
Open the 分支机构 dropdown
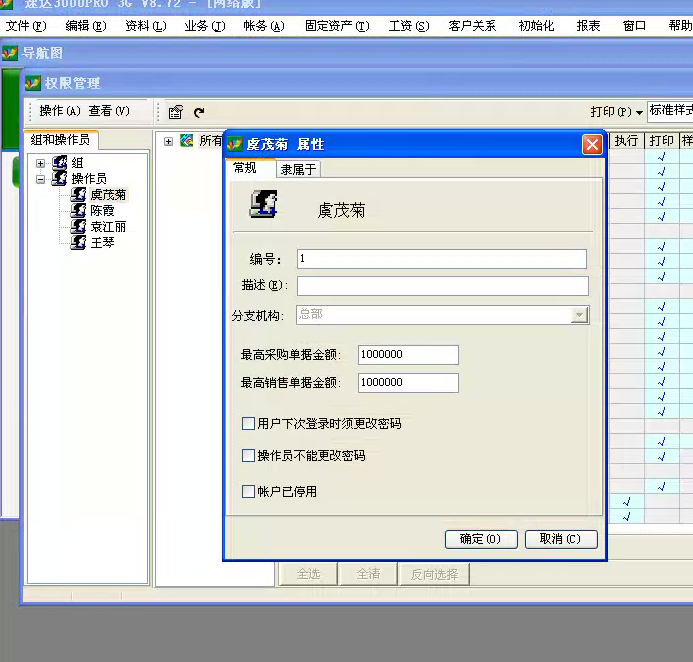pyautogui.click(x=579, y=315)
